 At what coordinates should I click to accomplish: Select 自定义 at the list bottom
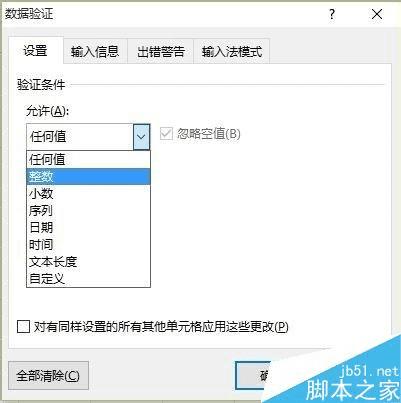pos(88,279)
